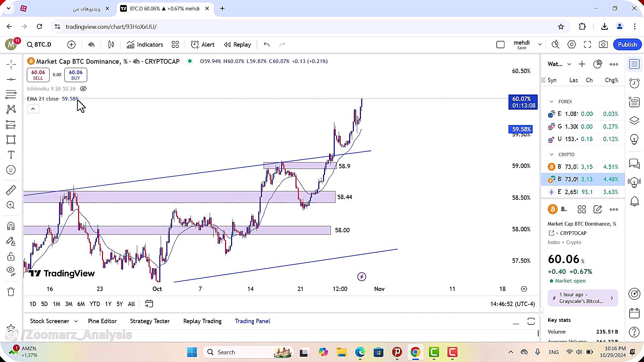The width and height of the screenshot is (644, 362).
Task: Open the Pine Editor tab
Action: [102, 321]
